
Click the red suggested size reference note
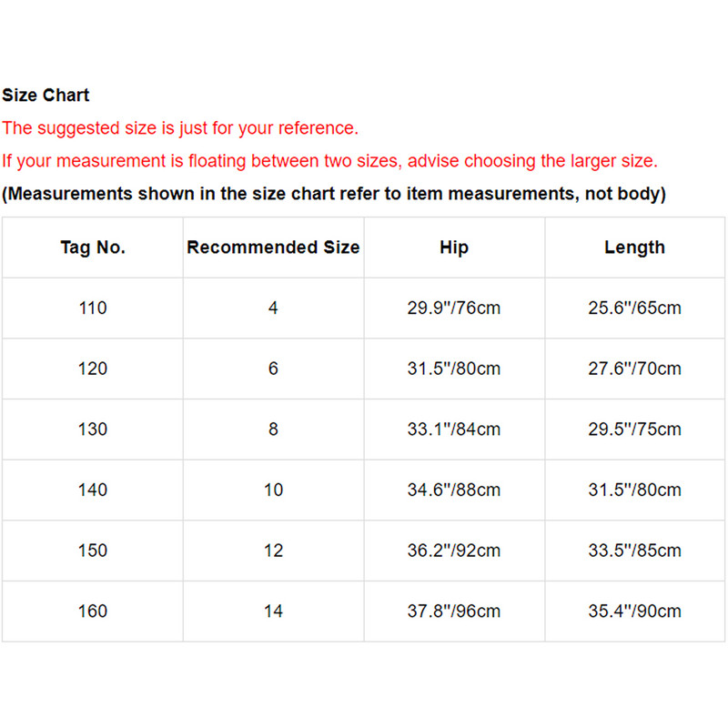[180, 127]
